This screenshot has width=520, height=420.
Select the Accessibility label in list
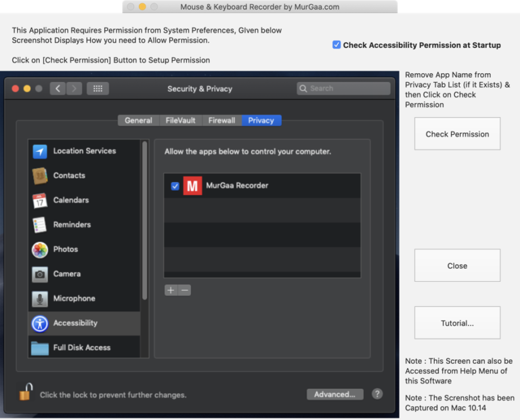coord(75,323)
